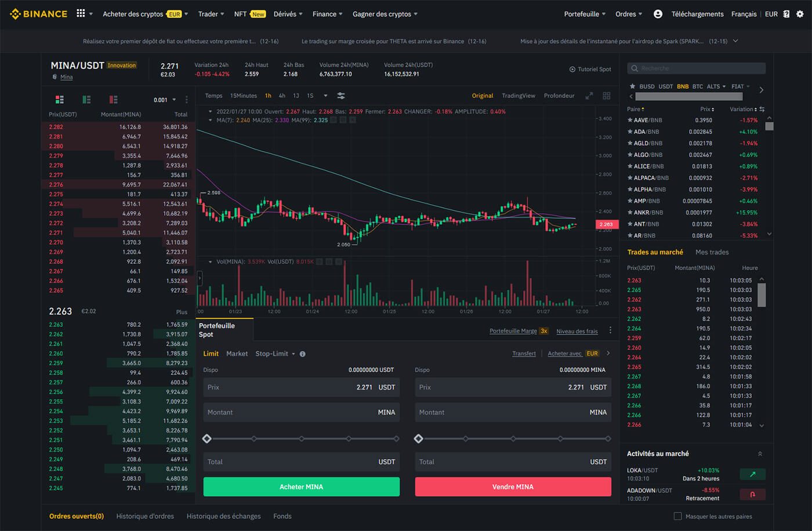Click the Mina book icon
Image resolution: width=812 pixels, height=531 pixels.
coord(55,77)
